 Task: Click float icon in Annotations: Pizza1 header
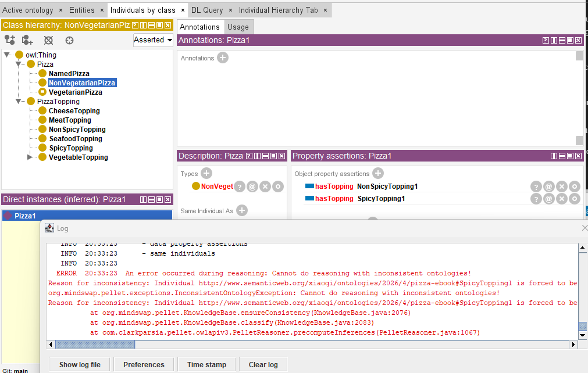[570, 41]
